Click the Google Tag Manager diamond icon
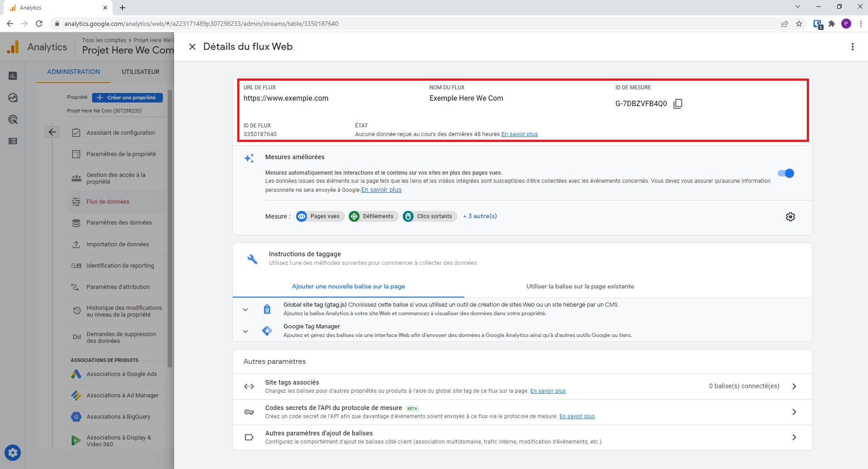 click(267, 331)
